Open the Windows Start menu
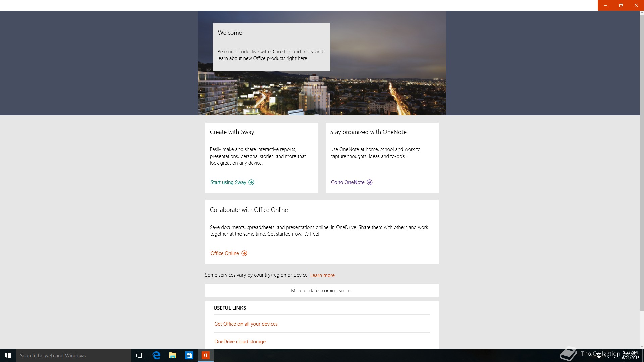Screen dimensions: 644x362 coord(8,355)
